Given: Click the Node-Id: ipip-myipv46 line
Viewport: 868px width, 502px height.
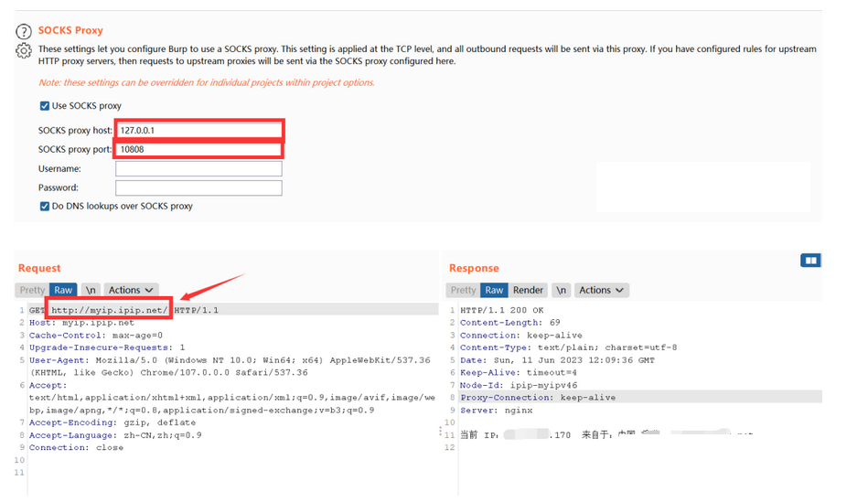Looking at the screenshot, I should pos(519,385).
